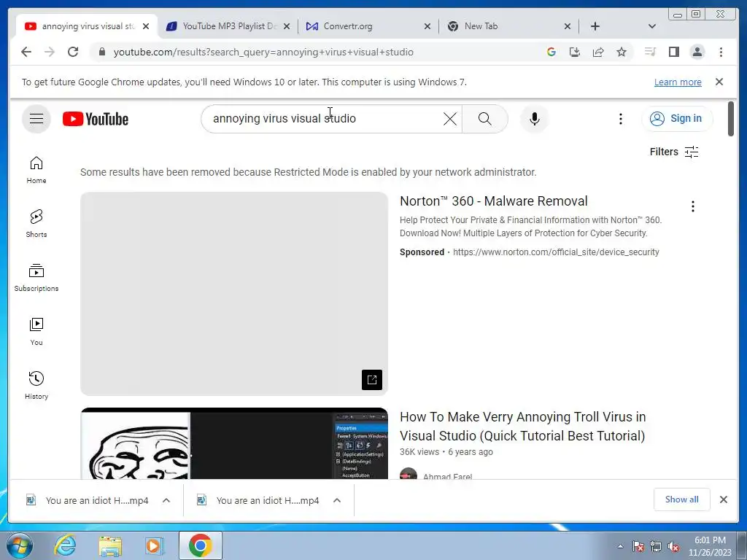Screen dimensions: 747x560
Task: Open Home in YouTube sidebar
Action: coord(36,170)
